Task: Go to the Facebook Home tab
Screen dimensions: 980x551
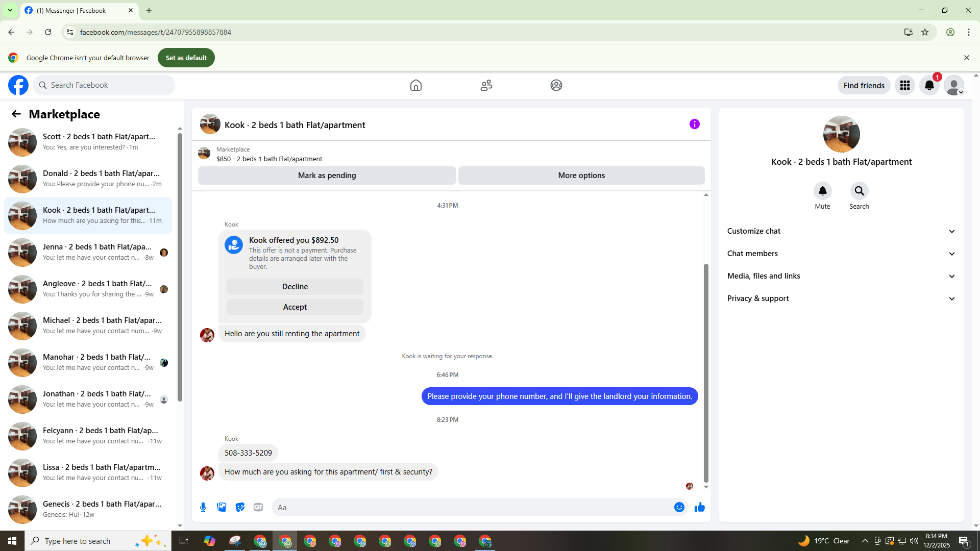Action: click(416, 85)
